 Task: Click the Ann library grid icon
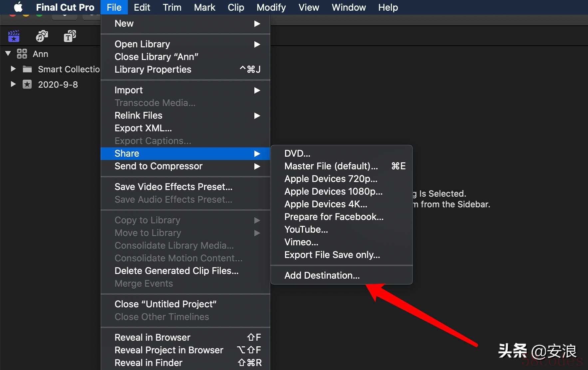click(x=22, y=54)
